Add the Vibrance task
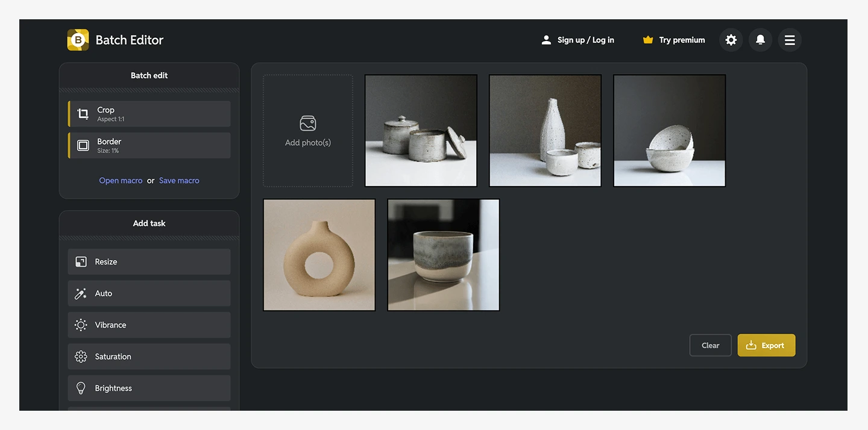Screen dimensions: 868x430 149,325
